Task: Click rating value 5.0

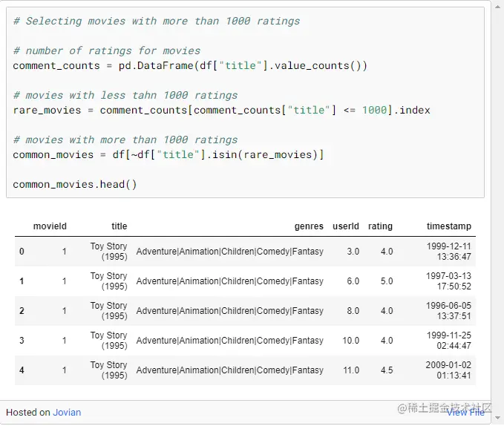Action: (x=387, y=281)
